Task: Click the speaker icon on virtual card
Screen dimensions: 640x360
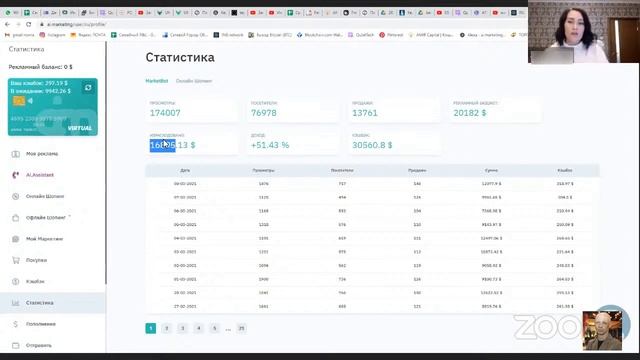Action: pyautogui.click(x=30, y=100)
